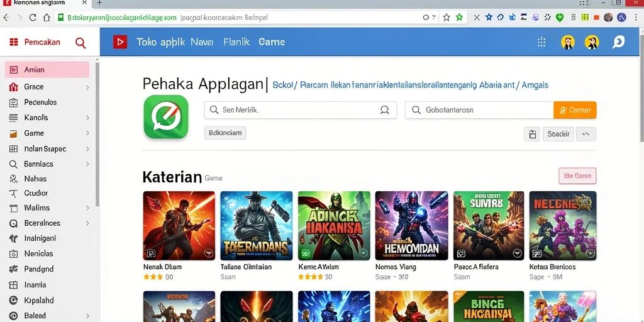Expand the Grace sidebar chevron
644x322 pixels.
(87, 87)
